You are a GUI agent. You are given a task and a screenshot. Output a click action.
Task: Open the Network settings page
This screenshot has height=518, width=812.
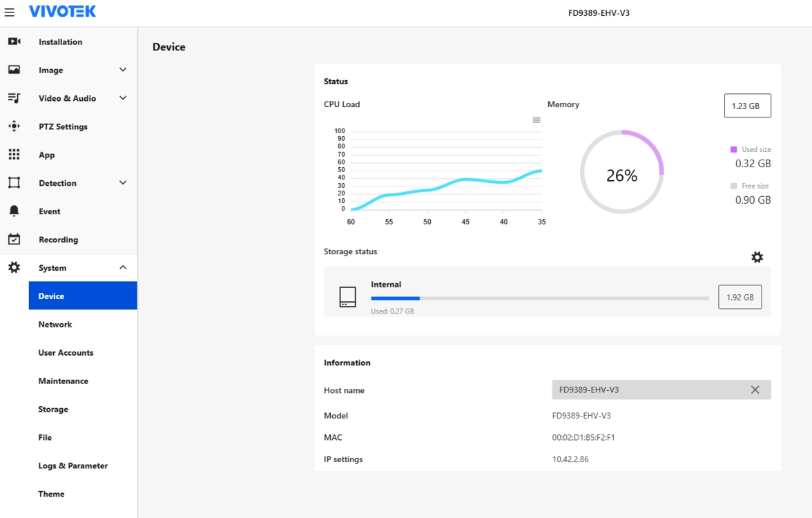pyautogui.click(x=55, y=325)
